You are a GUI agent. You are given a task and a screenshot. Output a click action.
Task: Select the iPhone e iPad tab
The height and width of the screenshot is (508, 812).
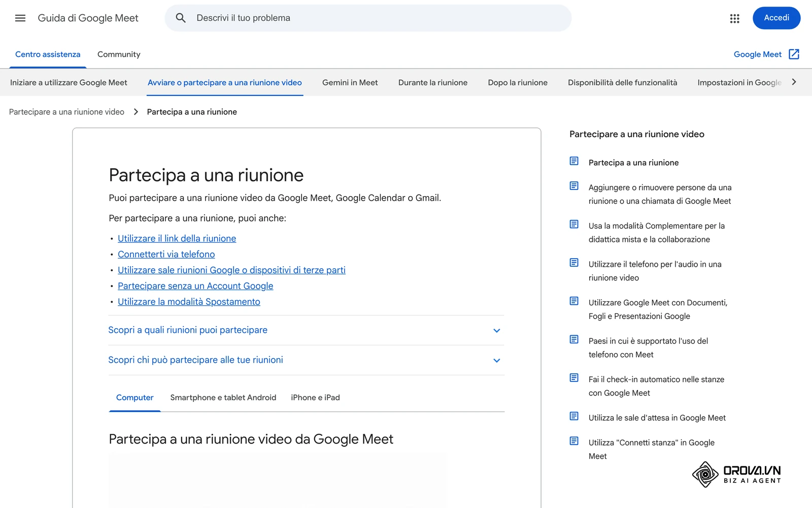tap(315, 398)
